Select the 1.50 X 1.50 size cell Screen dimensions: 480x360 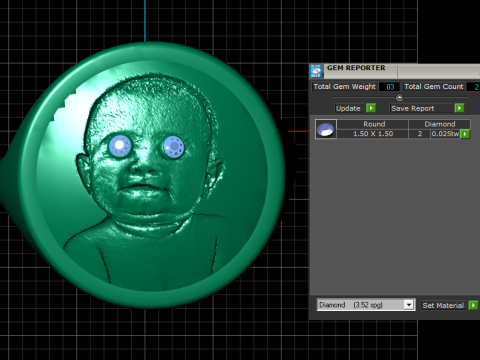click(x=373, y=134)
